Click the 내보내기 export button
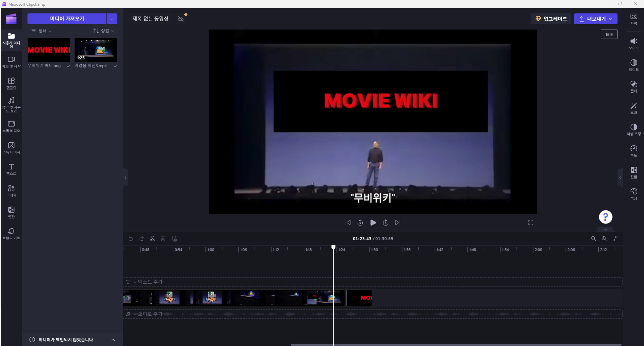 click(595, 19)
